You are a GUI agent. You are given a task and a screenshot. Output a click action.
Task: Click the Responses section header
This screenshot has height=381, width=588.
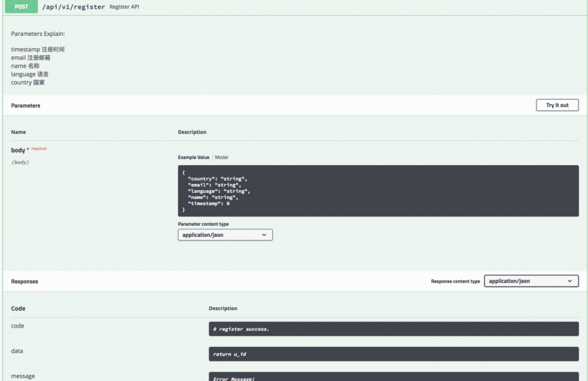pos(24,281)
